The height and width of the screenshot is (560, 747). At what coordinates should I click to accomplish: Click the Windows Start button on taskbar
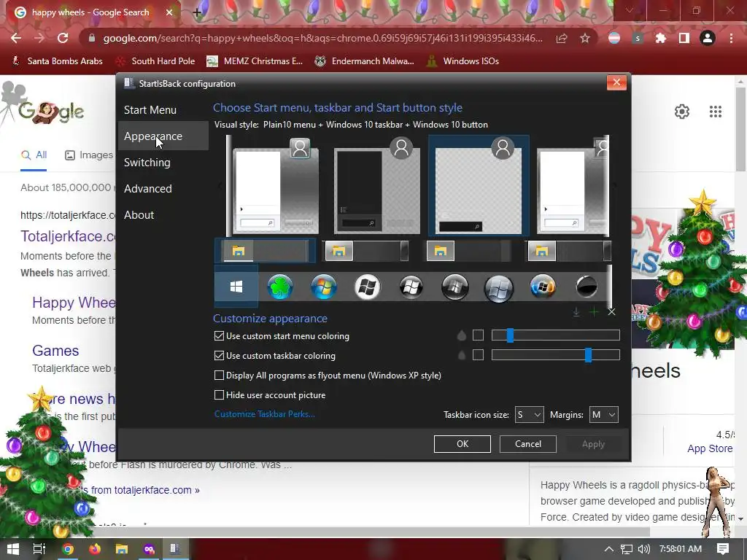click(x=13, y=549)
